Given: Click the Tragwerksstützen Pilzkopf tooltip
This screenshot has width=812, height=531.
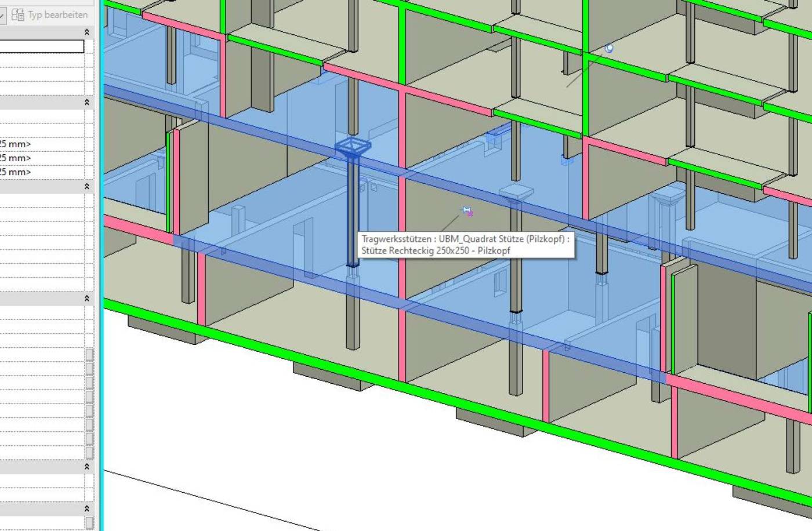Looking at the screenshot, I should pos(465,245).
